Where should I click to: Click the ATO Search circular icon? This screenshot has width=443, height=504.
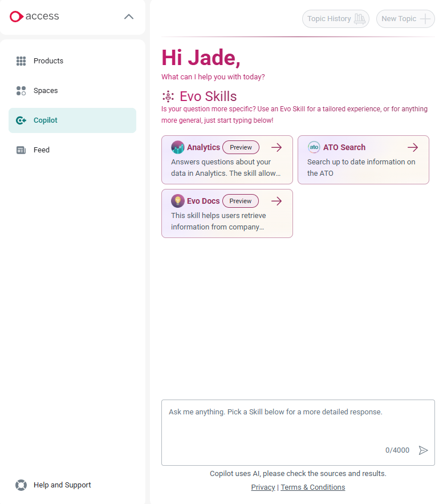tap(314, 147)
